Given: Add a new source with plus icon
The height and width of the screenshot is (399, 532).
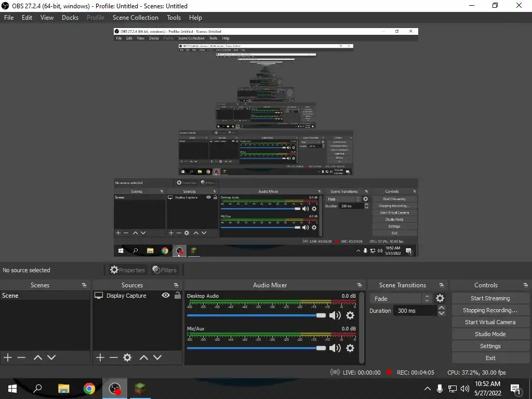Looking at the screenshot, I should [100, 357].
